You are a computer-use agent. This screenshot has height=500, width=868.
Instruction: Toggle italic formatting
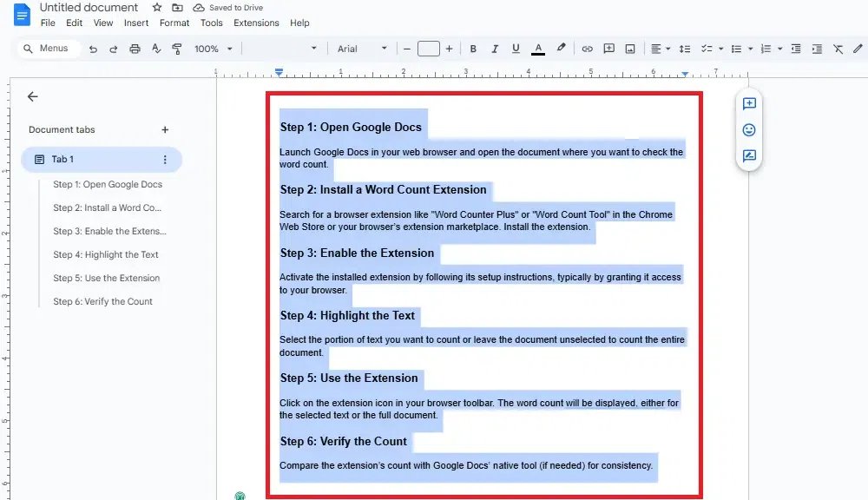click(x=495, y=49)
